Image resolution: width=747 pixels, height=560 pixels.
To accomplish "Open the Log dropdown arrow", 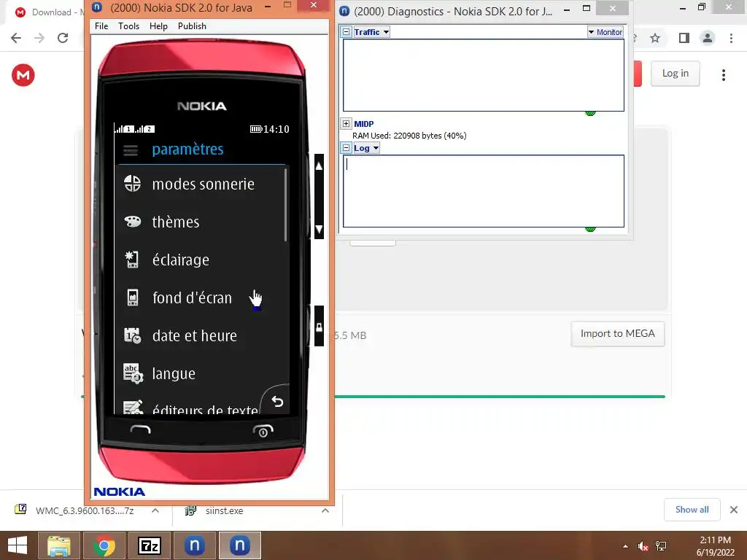I will pyautogui.click(x=376, y=148).
